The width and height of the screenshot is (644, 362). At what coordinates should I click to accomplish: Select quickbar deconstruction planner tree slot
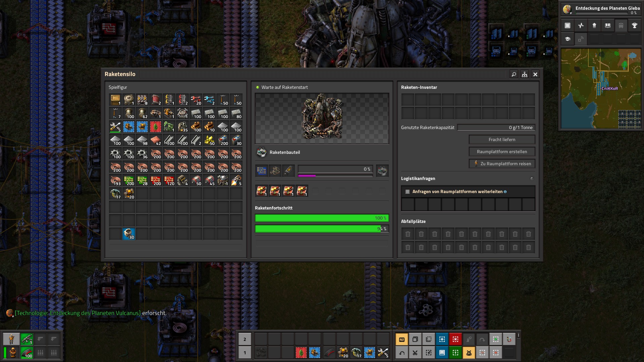coord(301,353)
